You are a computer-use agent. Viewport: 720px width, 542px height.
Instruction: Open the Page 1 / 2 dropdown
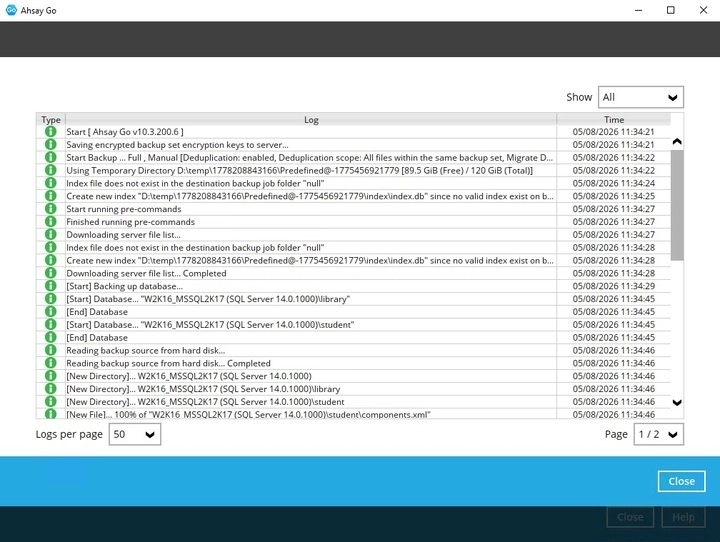pyautogui.click(x=658, y=434)
